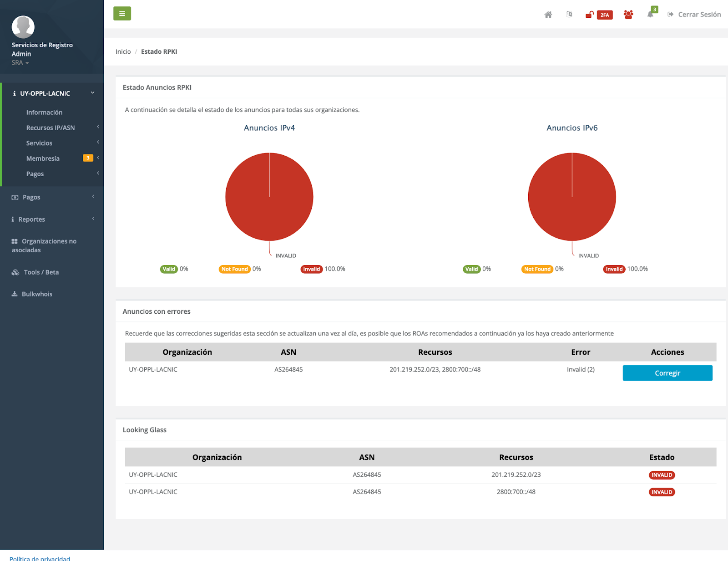Toggle the green hamburger sidebar menu button
Image resolution: width=728 pixels, height=561 pixels.
tap(122, 14)
